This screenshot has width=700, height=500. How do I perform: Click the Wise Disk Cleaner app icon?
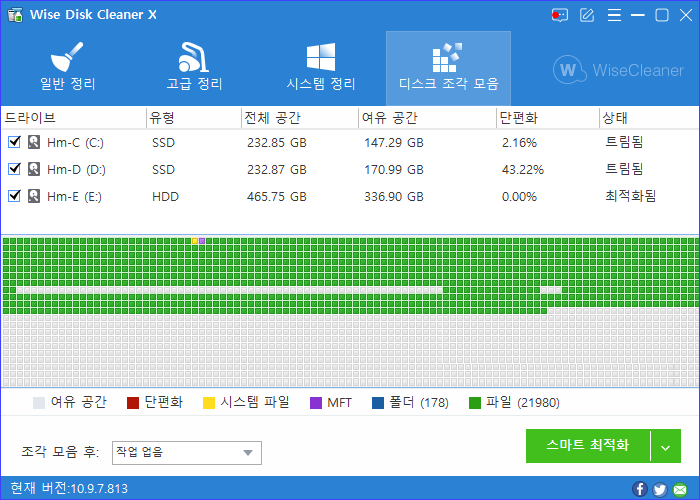pos(15,15)
